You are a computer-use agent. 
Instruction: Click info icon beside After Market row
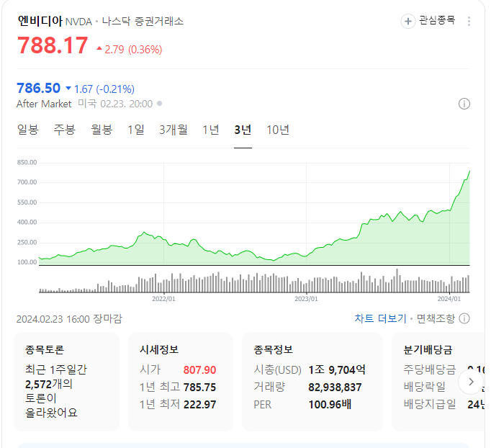[464, 104]
